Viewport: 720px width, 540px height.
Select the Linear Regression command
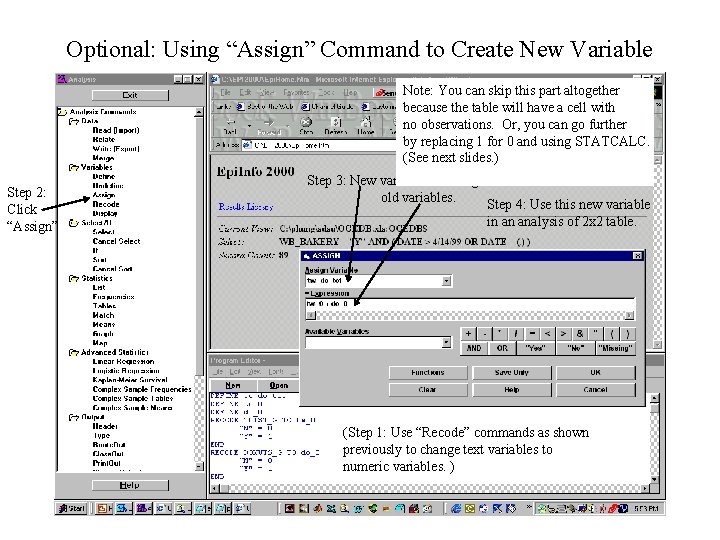[123, 361]
